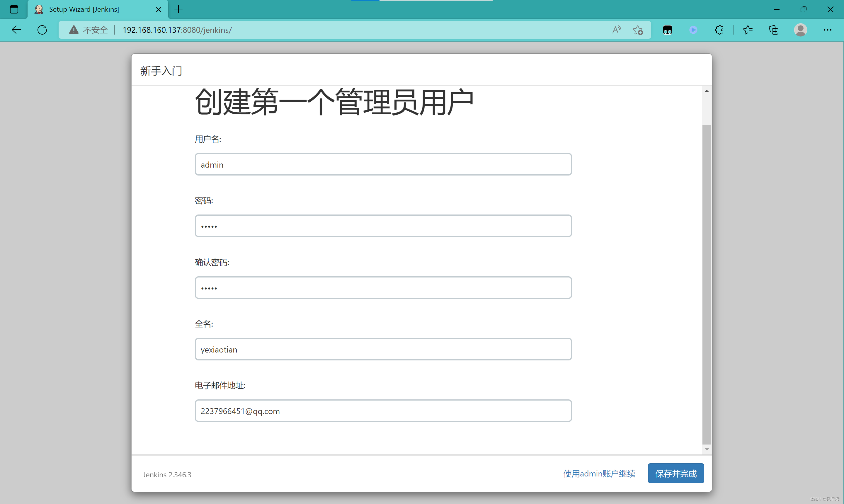Click the scrollbar down arrow

click(707, 449)
